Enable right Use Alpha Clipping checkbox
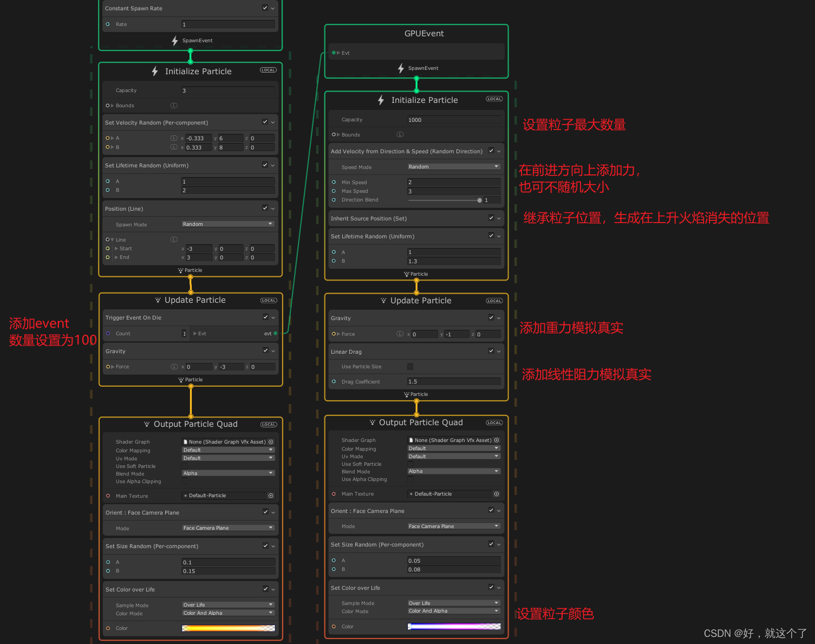Viewport: 815px width, 644px height. click(x=410, y=479)
